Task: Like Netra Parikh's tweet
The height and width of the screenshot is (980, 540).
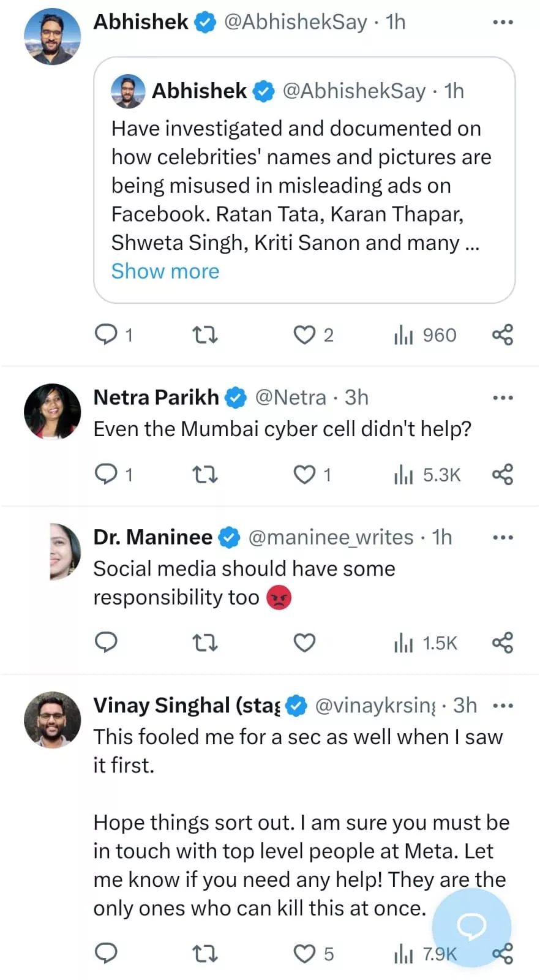Action: 304,474
